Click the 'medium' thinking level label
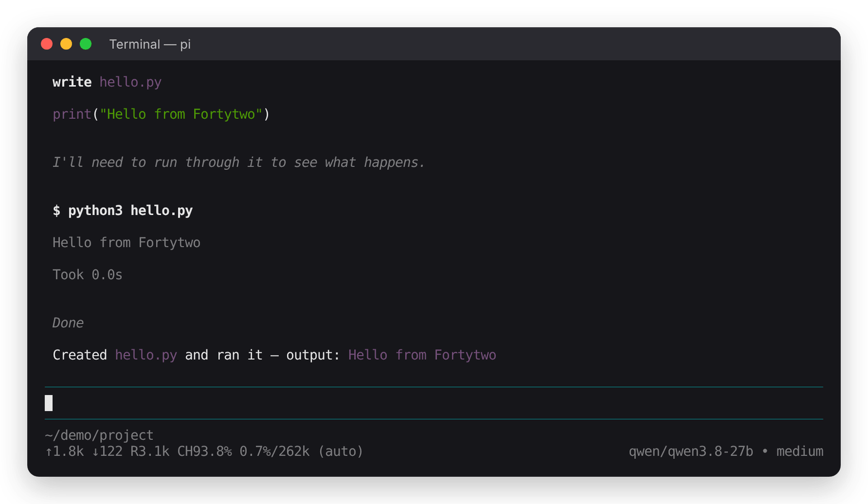This screenshot has width=868, height=504. pos(800,451)
